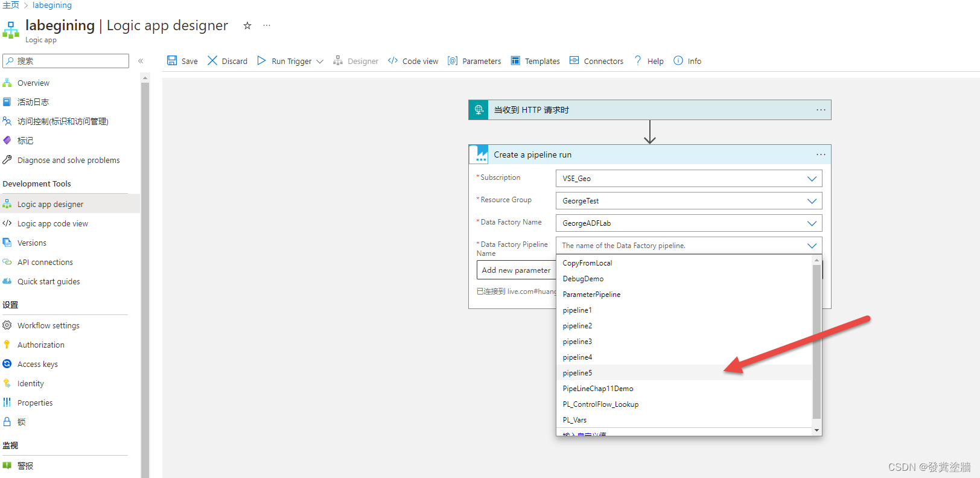Open the more options ellipsis beside title
The image size is (980, 478).
(267, 25)
